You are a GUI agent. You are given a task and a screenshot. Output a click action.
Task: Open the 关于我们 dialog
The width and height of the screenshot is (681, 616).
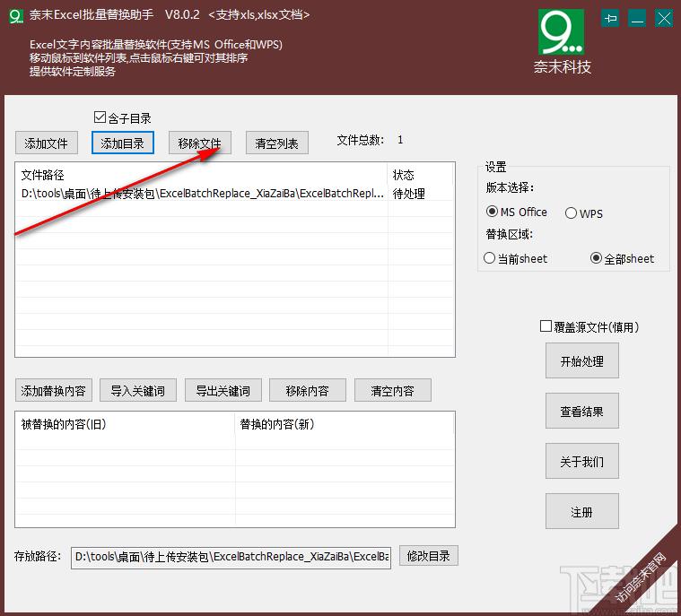(582, 461)
